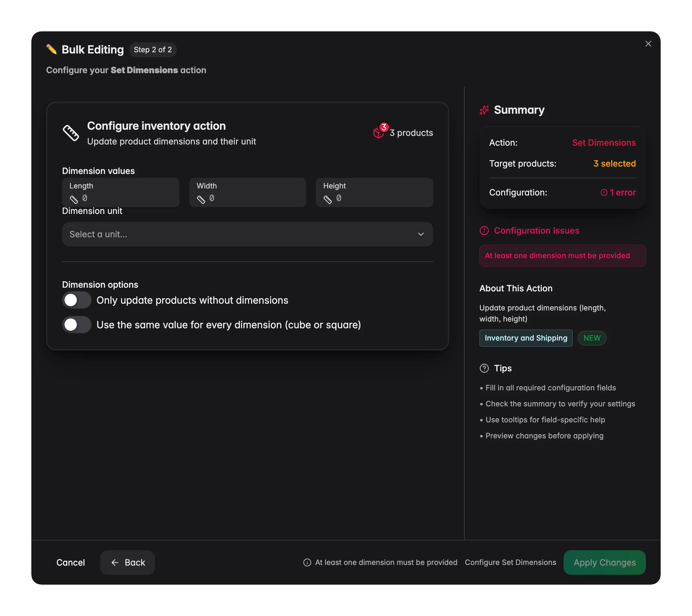Click the footer At least one dimension message
Screen dimensions: 692x616
click(386, 563)
